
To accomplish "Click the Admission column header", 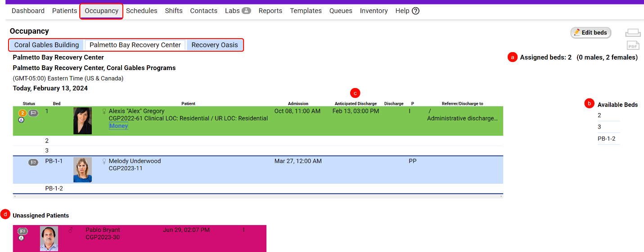I will 298,104.
